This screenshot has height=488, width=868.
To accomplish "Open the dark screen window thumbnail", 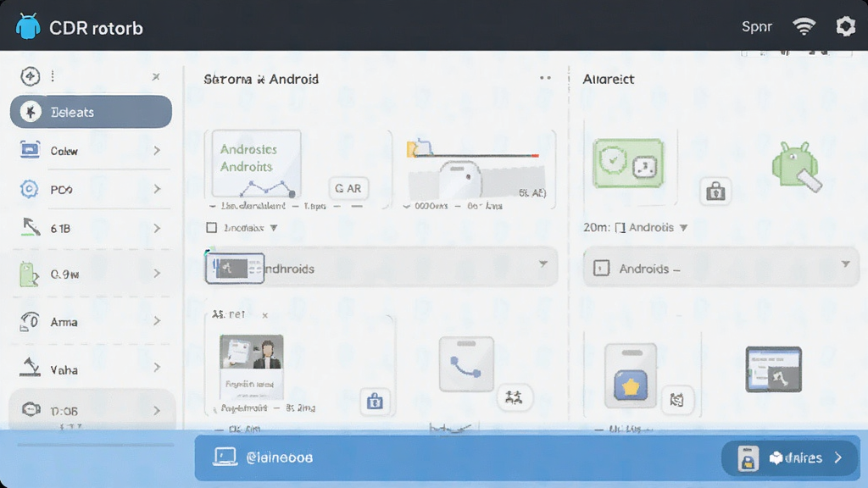I will tap(773, 369).
